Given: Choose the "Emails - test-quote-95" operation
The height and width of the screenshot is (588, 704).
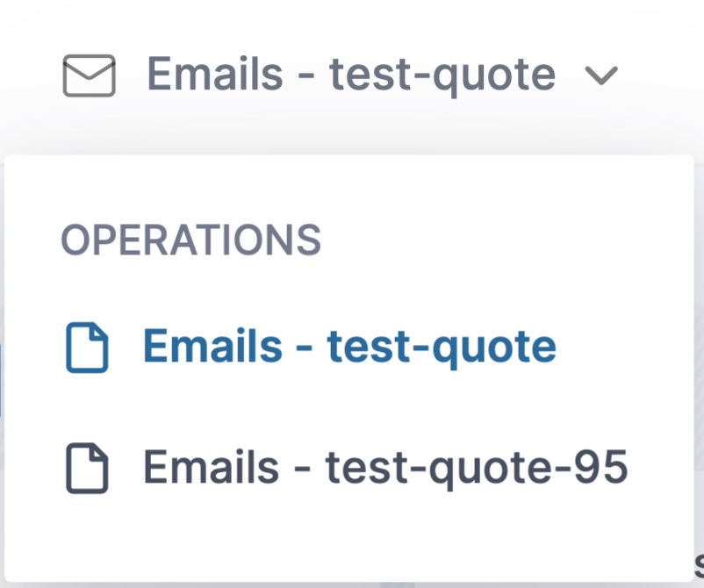Looking at the screenshot, I should point(385,468).
